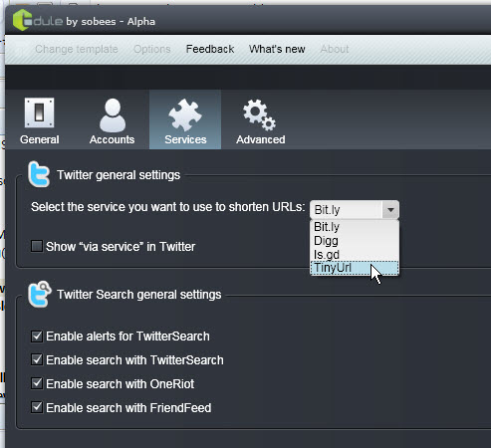Click the "by sobees - Alpha" title text
The width and height of the screenshot is (491, 448).
click(x=111, y=22)
